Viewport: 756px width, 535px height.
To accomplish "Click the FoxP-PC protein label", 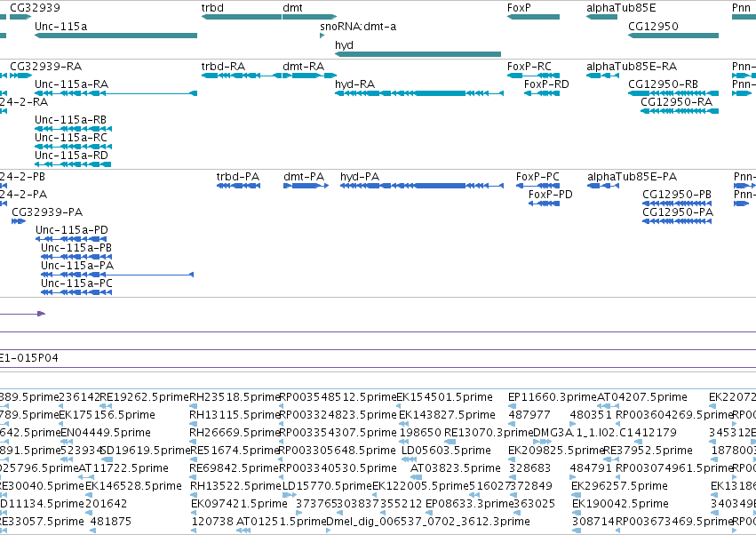I will 537,177.
